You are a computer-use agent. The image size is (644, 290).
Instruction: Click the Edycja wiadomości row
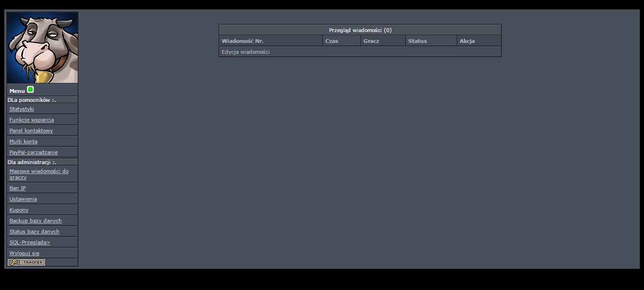[x=360, y=52]
